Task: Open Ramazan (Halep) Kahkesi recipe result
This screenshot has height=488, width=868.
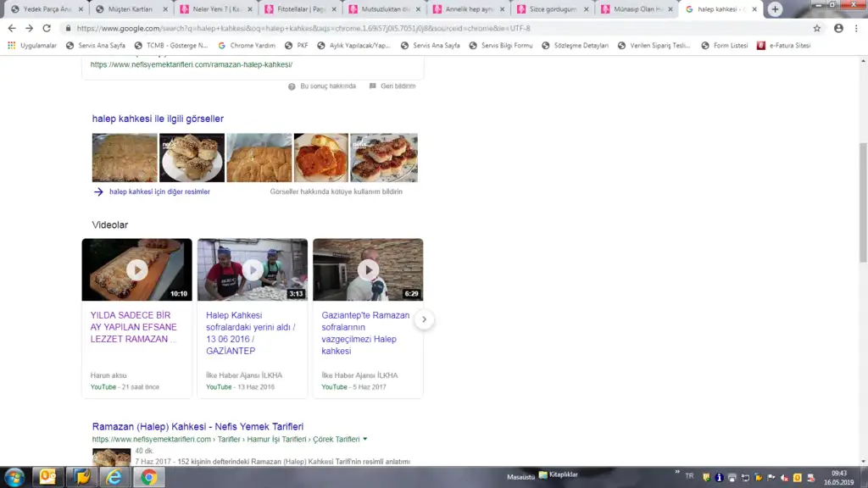Action: tap(198, 426)
